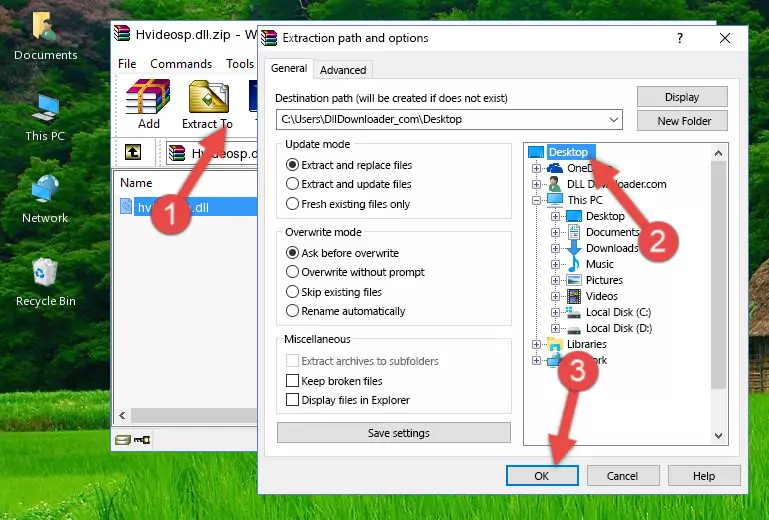Select Skip existing files option
Image resolution: width=769 pixels, height=520 pixels.
click(x=292, y=291)
